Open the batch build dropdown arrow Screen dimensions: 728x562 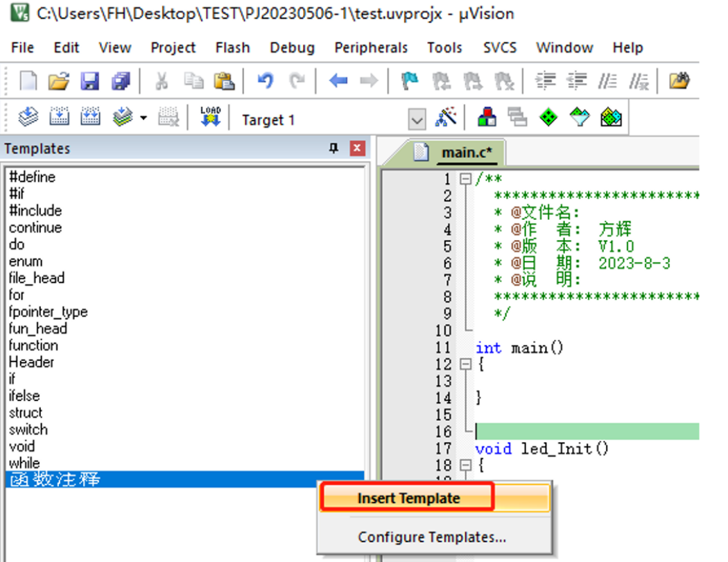pos(144,119)
